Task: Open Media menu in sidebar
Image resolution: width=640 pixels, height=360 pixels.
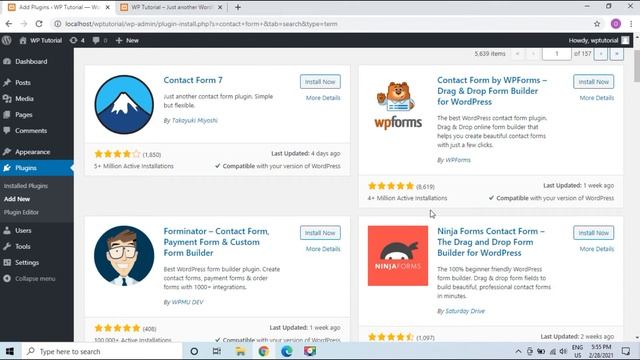Action: point(24,99)
